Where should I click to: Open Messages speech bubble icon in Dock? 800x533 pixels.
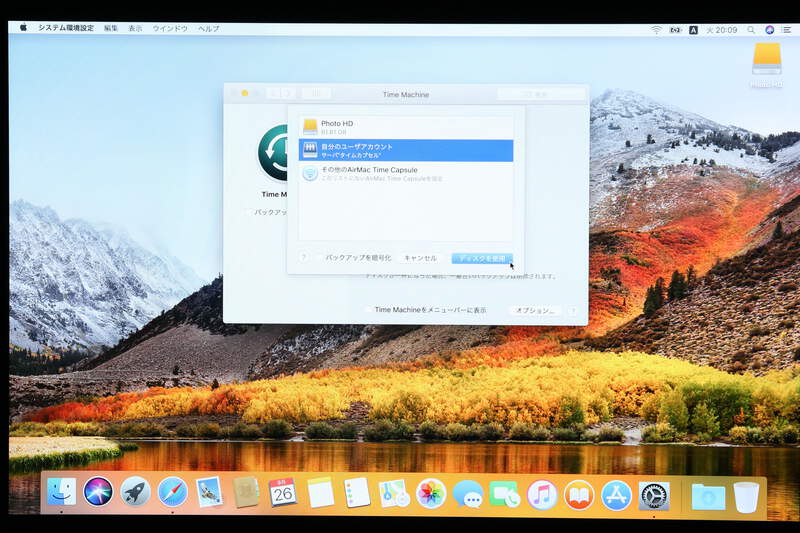click(468, 494)
